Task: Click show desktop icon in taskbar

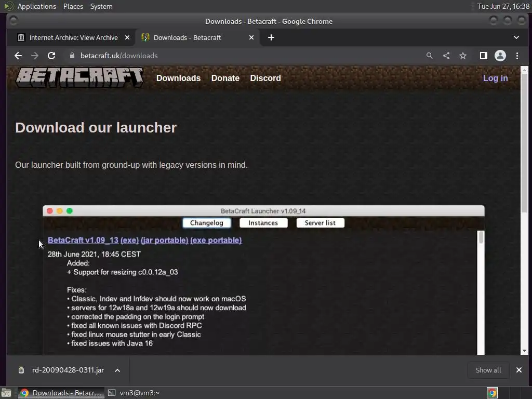Action: point(6,393)
